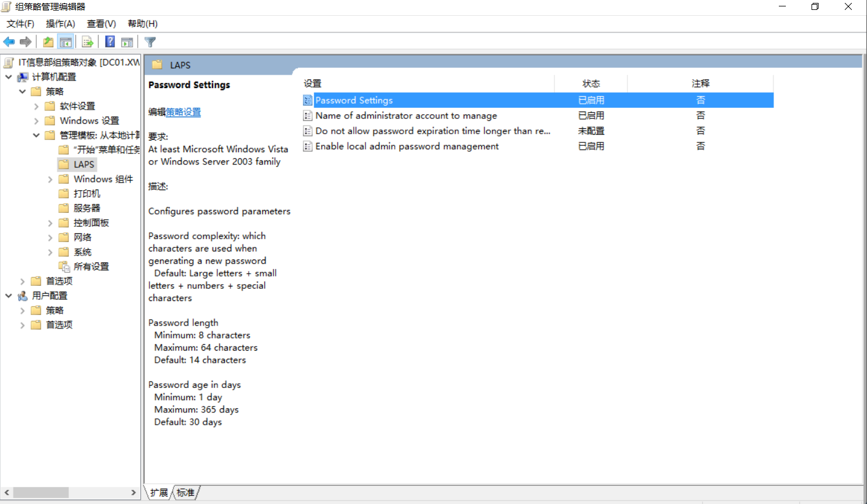Screen dimensions: 867x504
Task: Toggle the Show/Hide Action Pane icon
Action: [x=127, y=42]
